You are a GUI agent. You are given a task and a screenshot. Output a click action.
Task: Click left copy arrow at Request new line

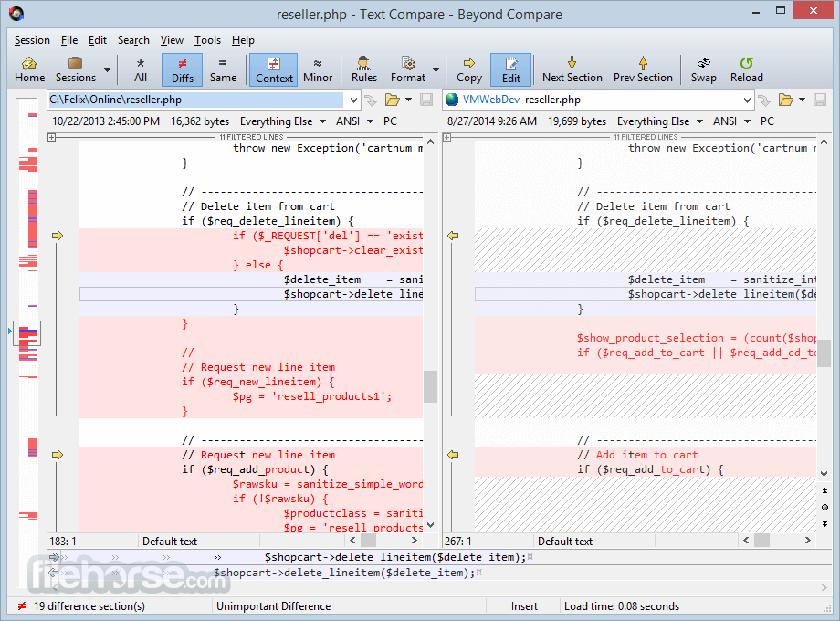click(58, 455)
